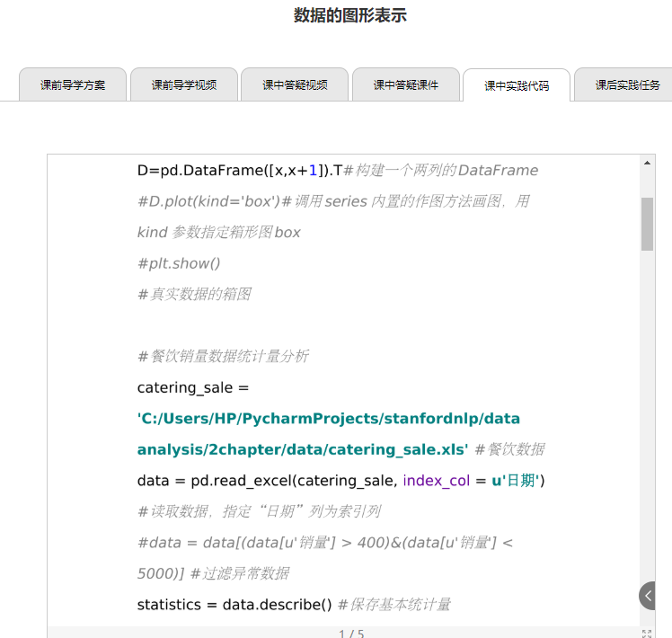Switch to the 课前导学视频 tab
Screen dimensions: 672x638
click(184, 85)
